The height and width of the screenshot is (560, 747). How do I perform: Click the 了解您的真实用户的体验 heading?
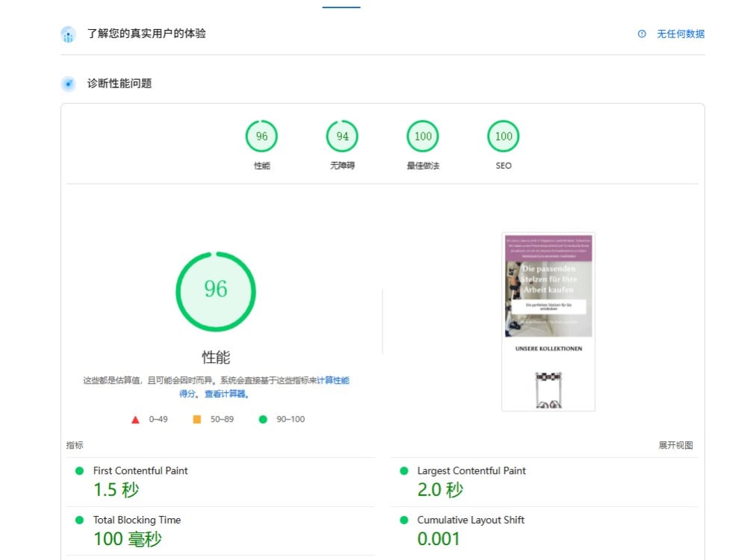pyautogui.click(x=146, y=34)
